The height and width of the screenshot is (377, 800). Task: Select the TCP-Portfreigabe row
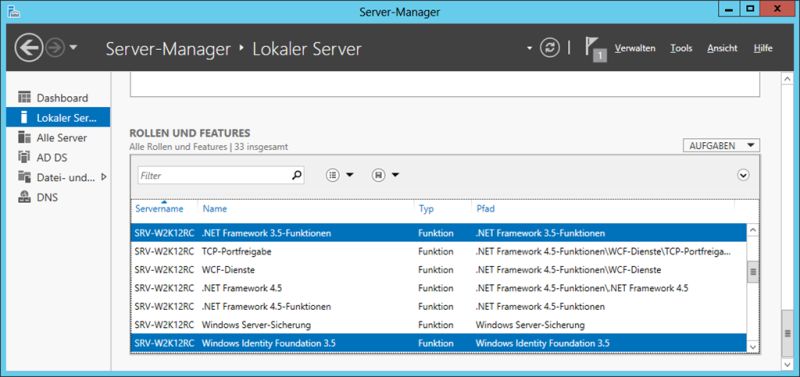(438, 252)
